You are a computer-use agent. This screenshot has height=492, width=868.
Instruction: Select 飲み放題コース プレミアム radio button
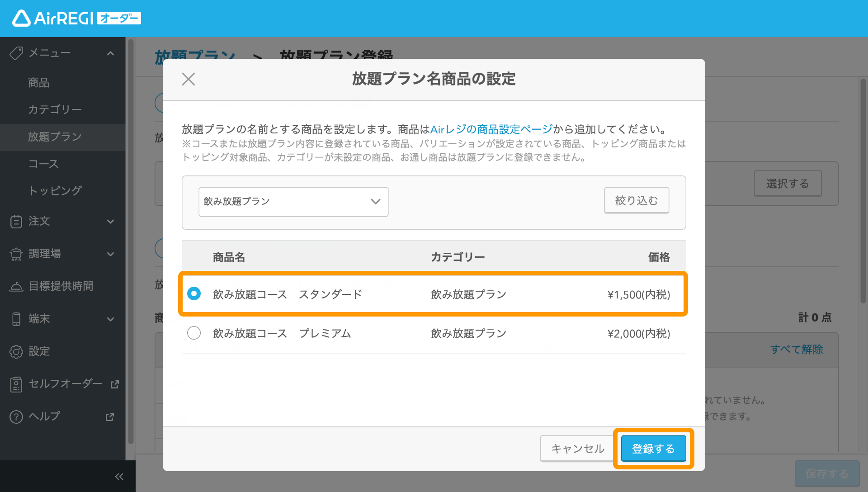pos(194,333)
